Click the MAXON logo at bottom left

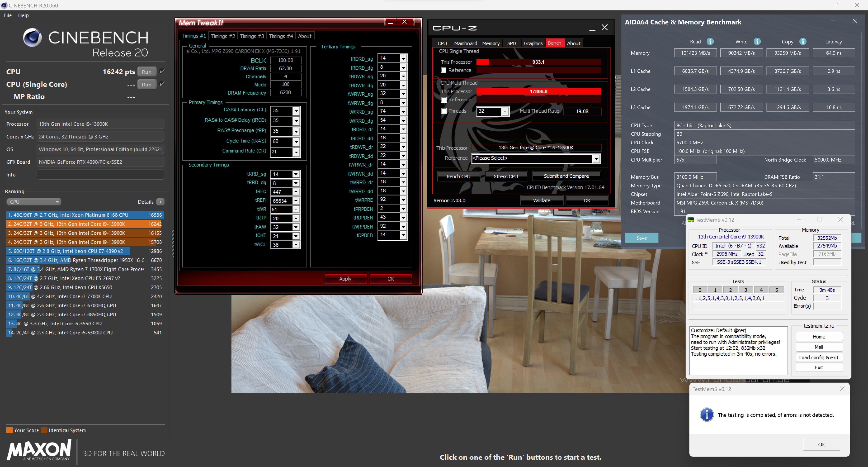(39, 450)
